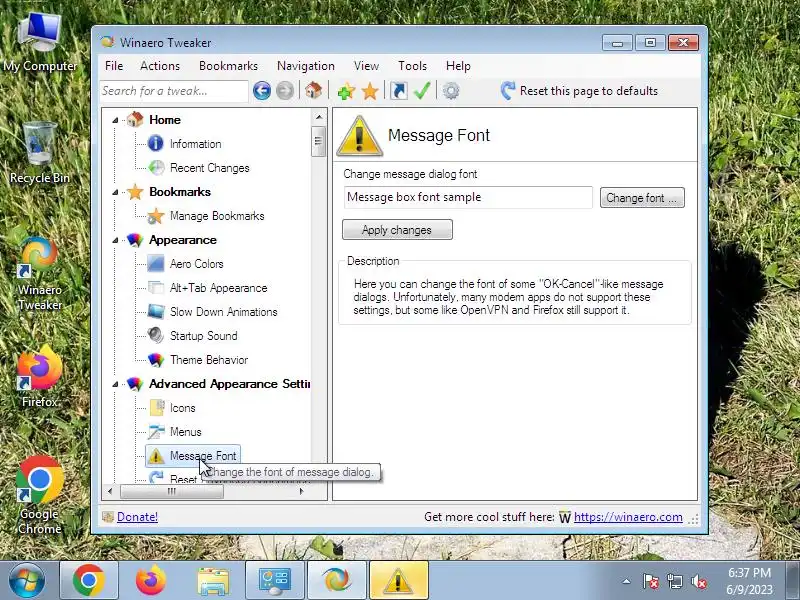This screenshot has height=600, width=800.
Task: Go to Home via toolbar house icon
Action: click(313, 91)
